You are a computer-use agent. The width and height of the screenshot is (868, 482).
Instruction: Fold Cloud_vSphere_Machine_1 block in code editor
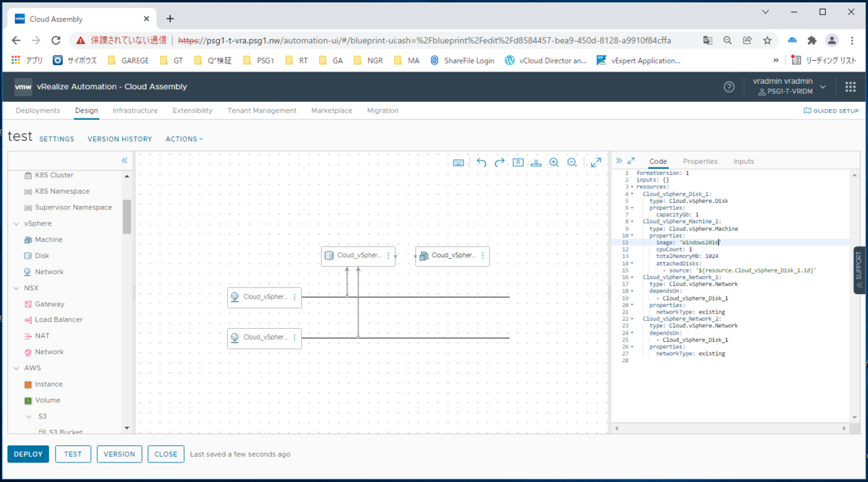click(x=632, y=222)
